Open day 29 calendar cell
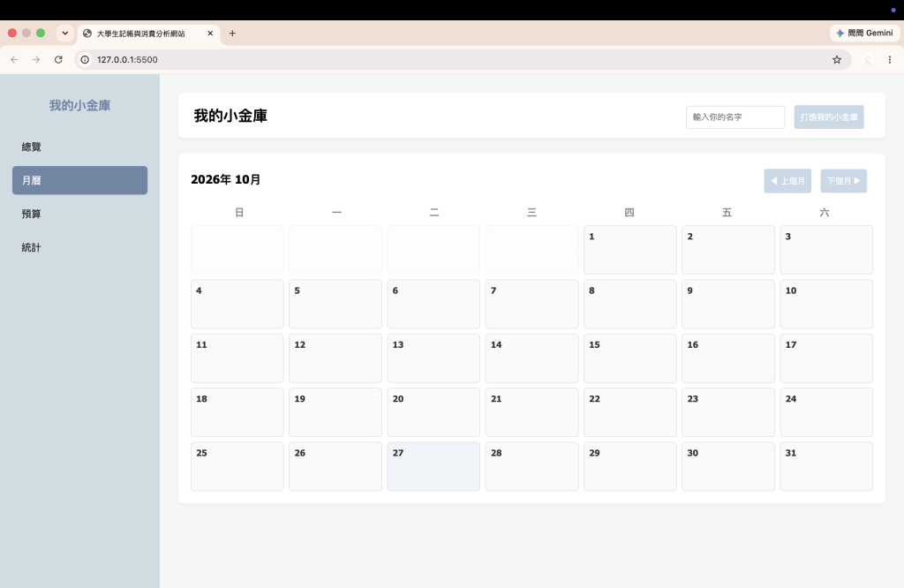Image resolution: width=904 pixels, height=588 pixels. coord(630,466)
